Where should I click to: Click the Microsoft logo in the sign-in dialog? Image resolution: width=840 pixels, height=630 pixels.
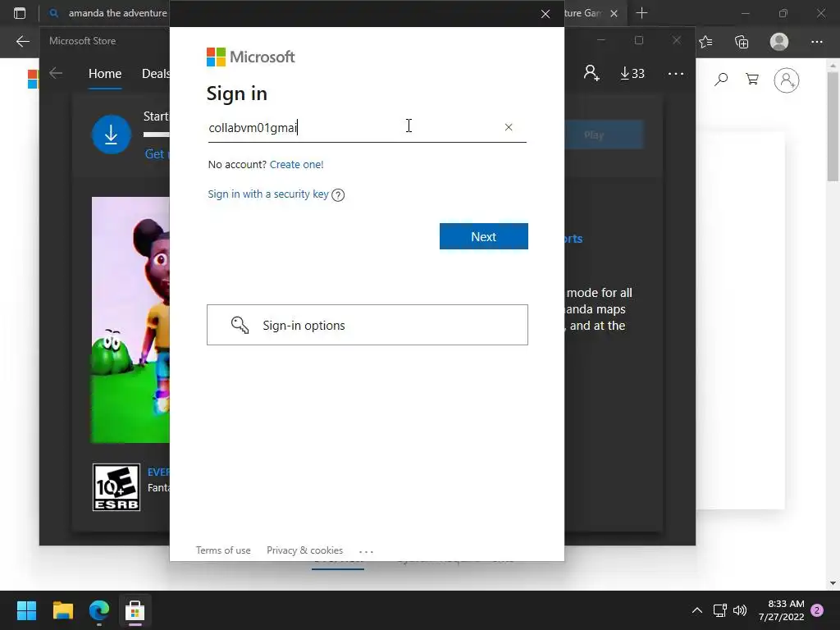pyautogui.click(x=251, y=57)
